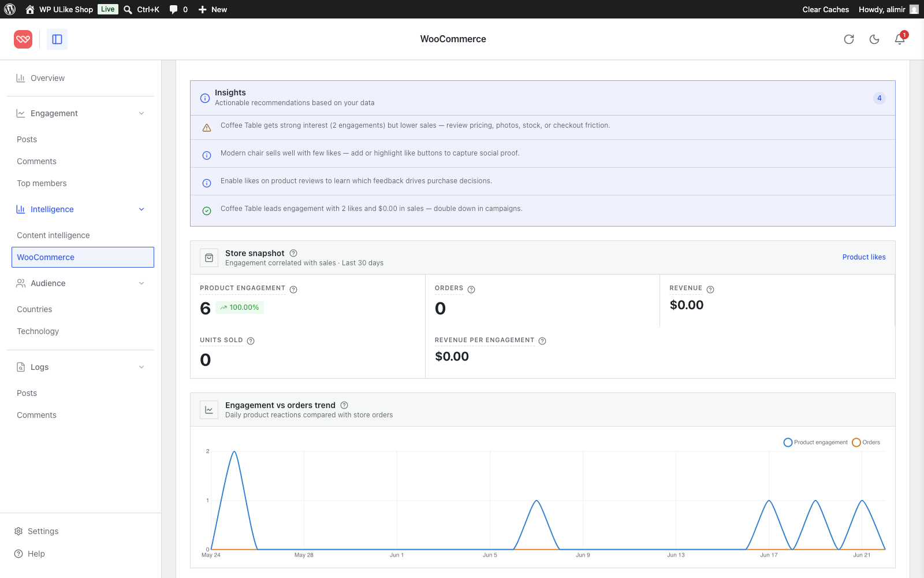This screenshot has height=578, width=924.
Task: Switch to dark mode with moon icon
Action: [x=874, y=39]
